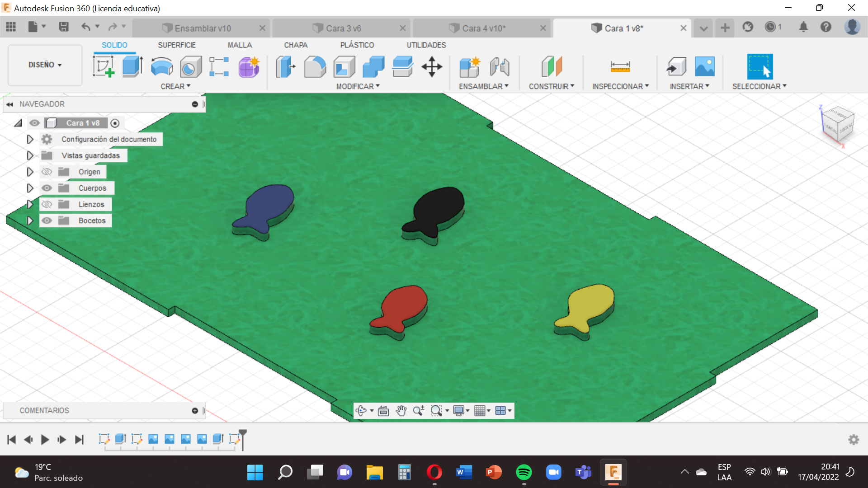
Task: Toggle visibility of Cara 1 v8 component
Action: (34, 123)
